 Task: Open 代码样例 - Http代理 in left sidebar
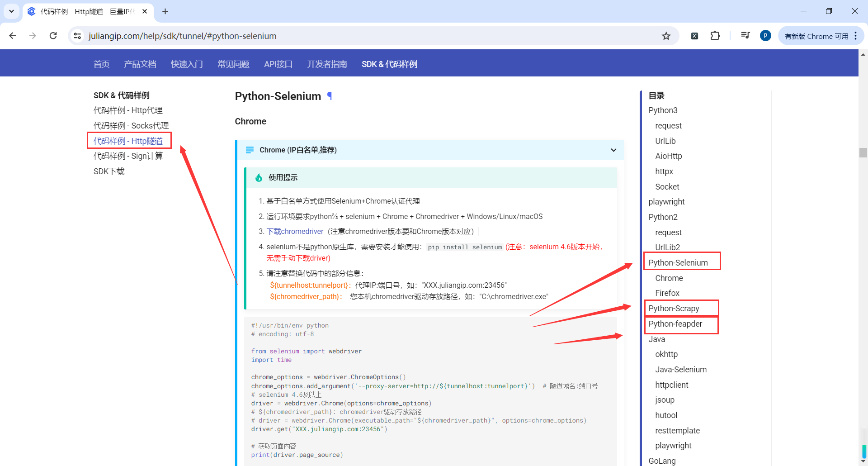click(x=128, y=110)
